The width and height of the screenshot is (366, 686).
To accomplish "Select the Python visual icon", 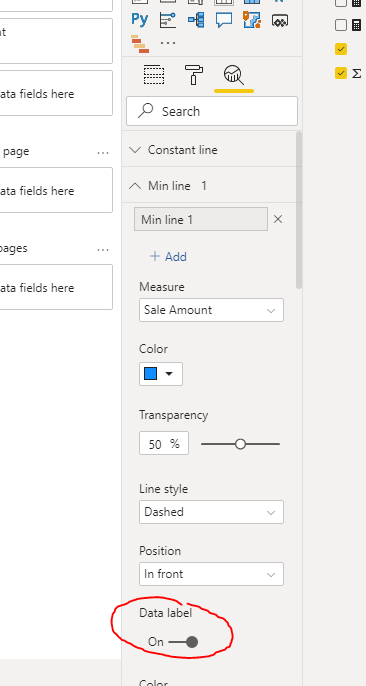I will tap(139, 20).
